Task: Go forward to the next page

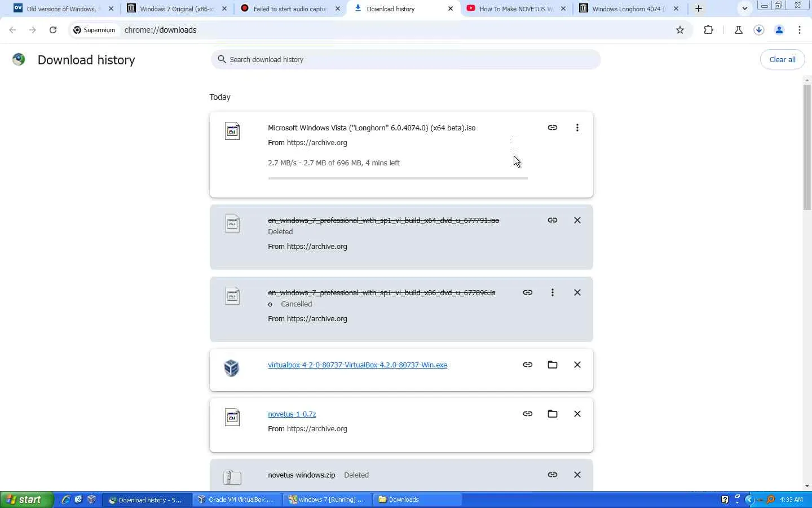Action: click(x=33, y=30)
